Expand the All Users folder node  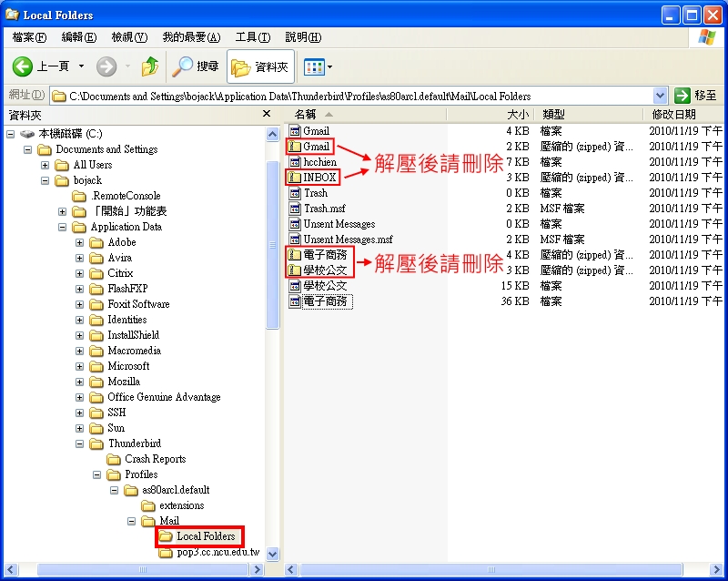45,165
